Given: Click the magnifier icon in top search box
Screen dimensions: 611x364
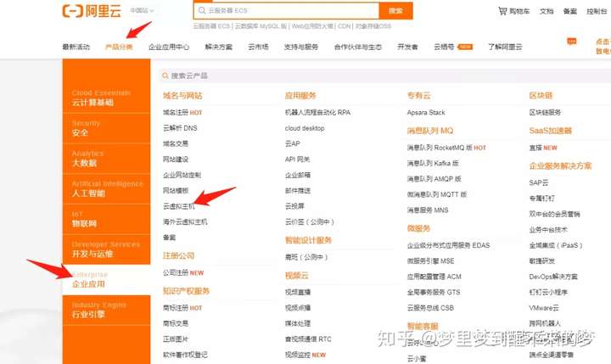Looking at the screenshot, I should point(202,10).
